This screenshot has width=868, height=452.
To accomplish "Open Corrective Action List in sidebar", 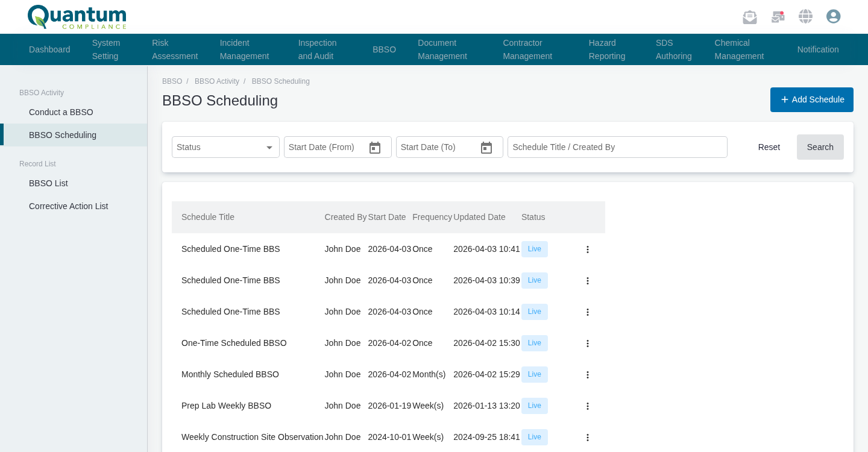I will point(68,206).
